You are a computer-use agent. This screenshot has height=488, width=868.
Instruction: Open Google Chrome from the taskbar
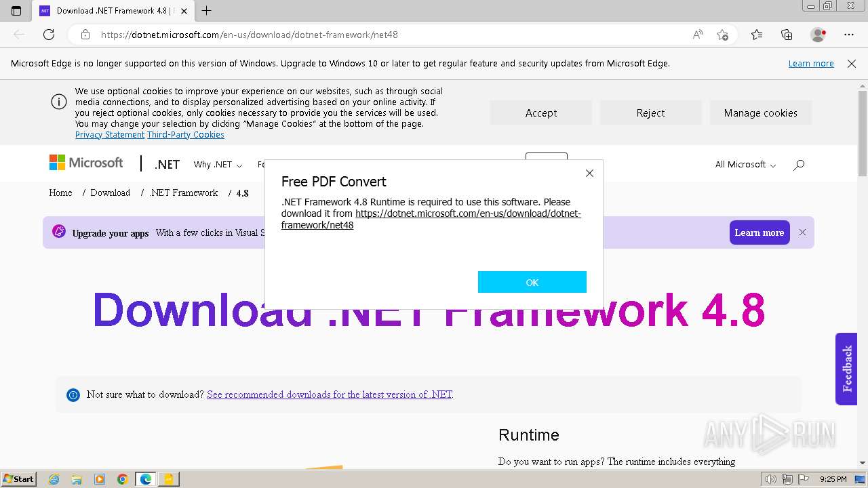pos(123,479)
